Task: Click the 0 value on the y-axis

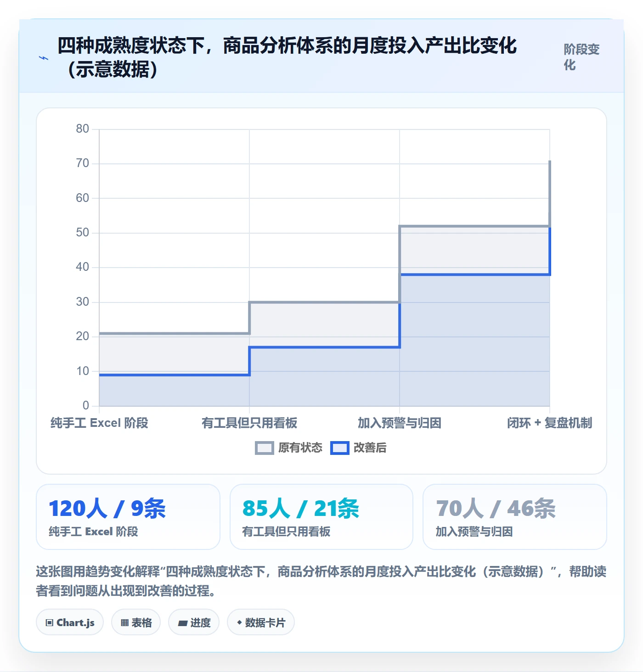Action: click(86, 405)
